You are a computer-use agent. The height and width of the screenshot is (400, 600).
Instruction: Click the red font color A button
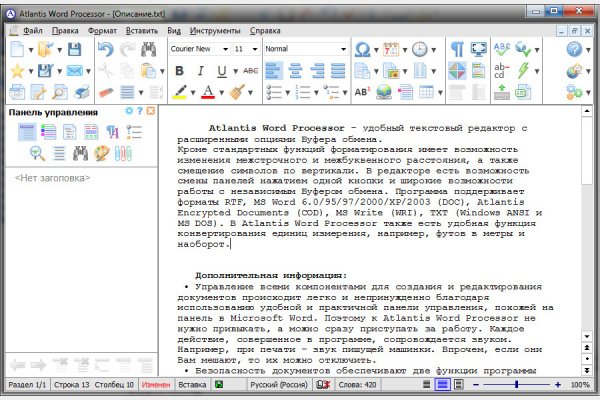tap(208, 92)
